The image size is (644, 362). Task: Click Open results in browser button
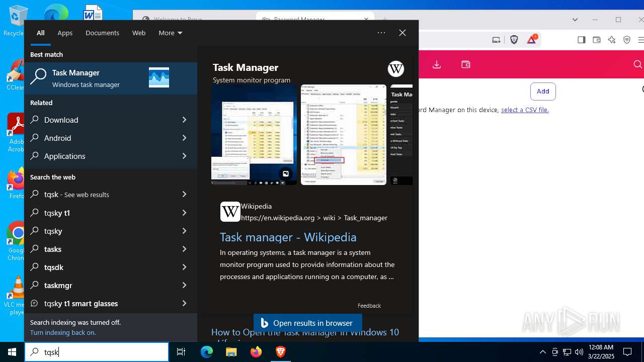(x=307, y=323)
